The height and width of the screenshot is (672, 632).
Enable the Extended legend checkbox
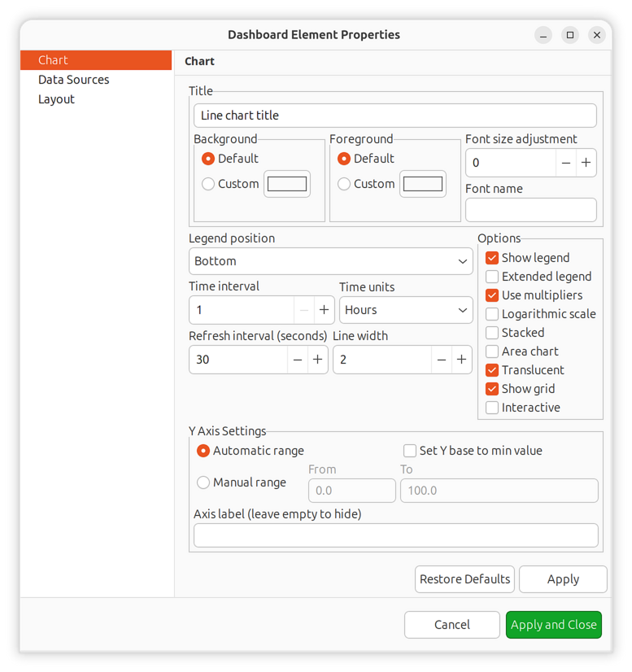pos(492,277)
